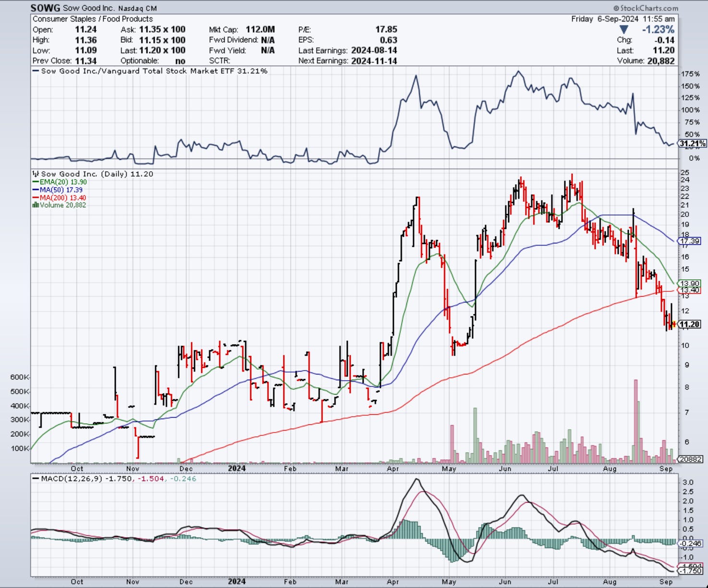Click the down triangle beside -1.23%
708x588 pixels.
623,30
